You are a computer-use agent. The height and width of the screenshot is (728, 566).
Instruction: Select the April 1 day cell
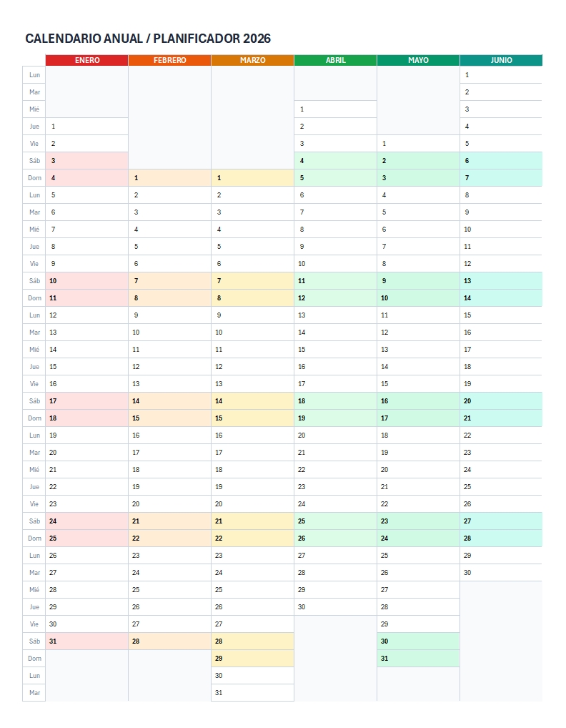(335, 109)
